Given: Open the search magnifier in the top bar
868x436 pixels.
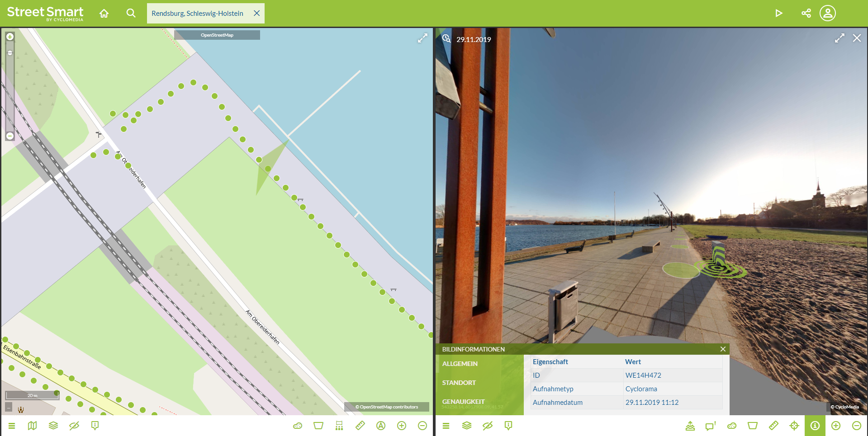Looking at the screenshot, I should [131, 13].
